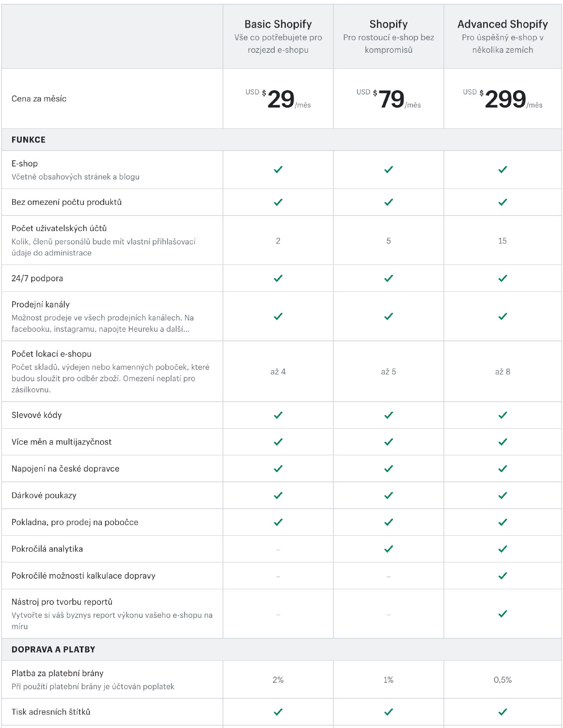Image resolution: width=563 pixels, height=728 pixels.
Task: Click Dárkové poukazy checkmark under Basic Shopify
Action: coord(278,496)
